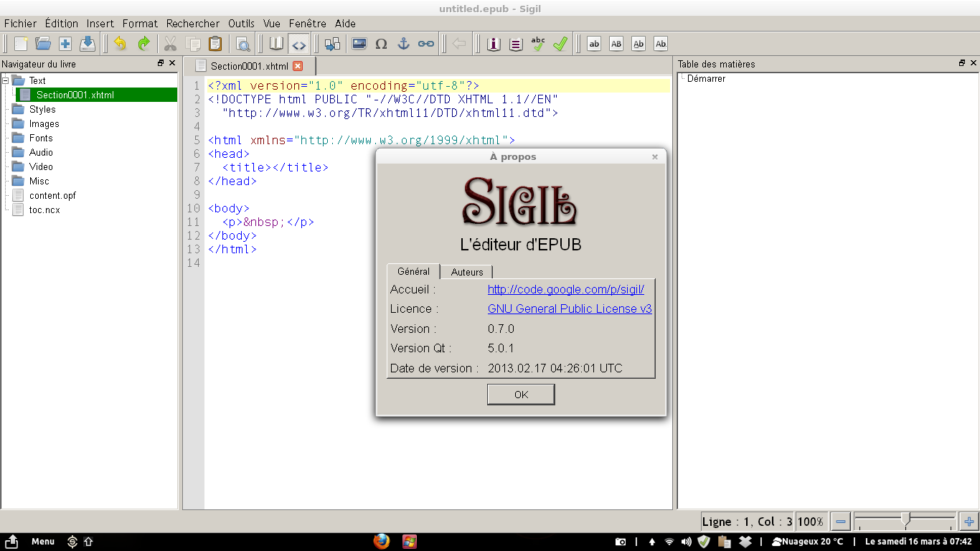This screenshot has height=551, width=980.
Task: Collapse the Text folder in Book Browser
Action: pos(5,80)
